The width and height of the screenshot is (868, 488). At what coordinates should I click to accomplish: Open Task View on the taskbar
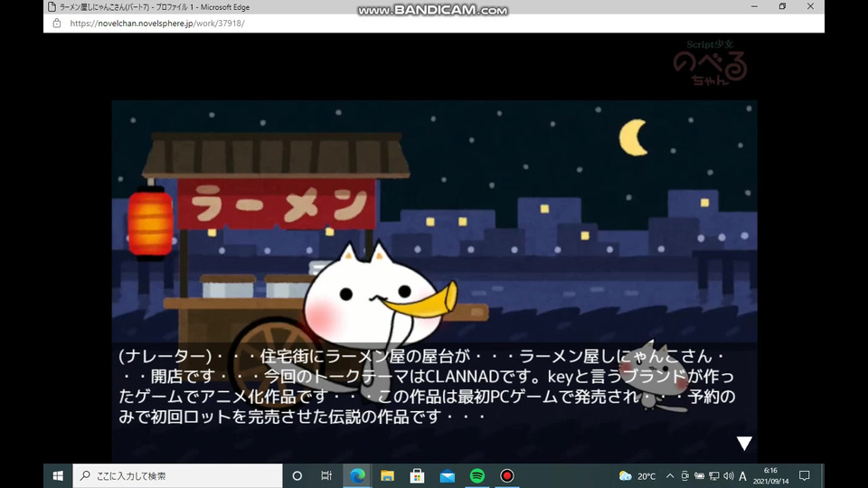(326, 476)
